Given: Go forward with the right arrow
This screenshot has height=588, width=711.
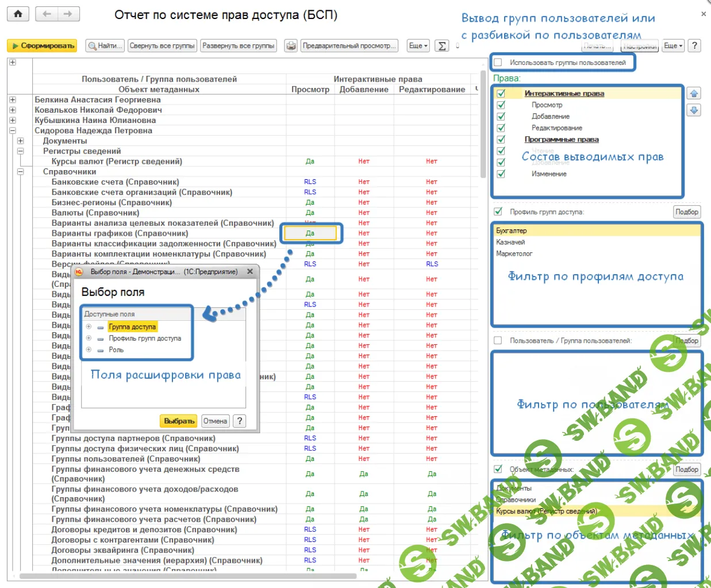Looking at the screenshot, I should pos(68,14).
